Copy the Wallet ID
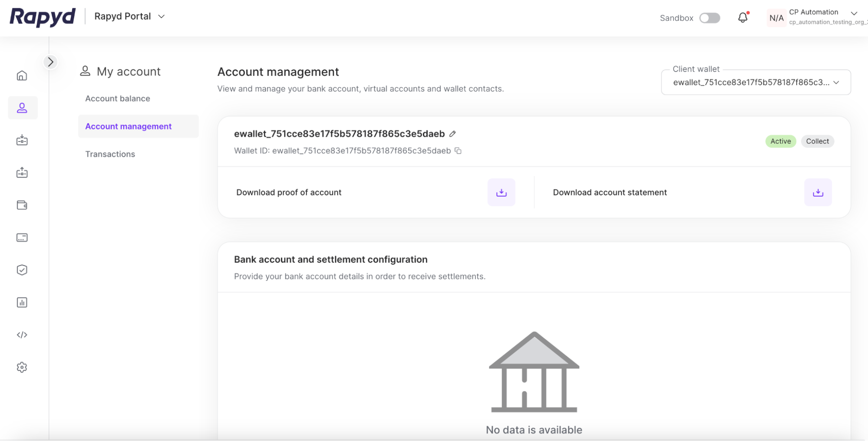Screen dimensions: 868x441 coord(459,151)
